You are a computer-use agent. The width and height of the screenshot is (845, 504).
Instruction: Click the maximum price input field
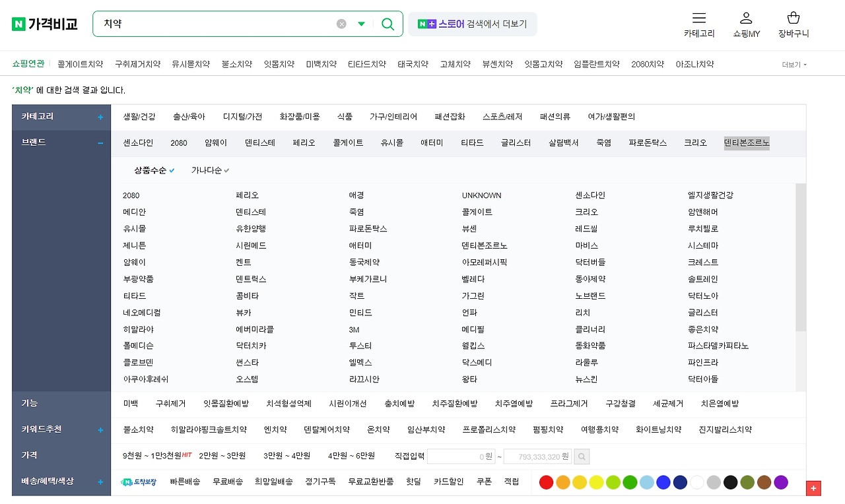pos(537,457)
